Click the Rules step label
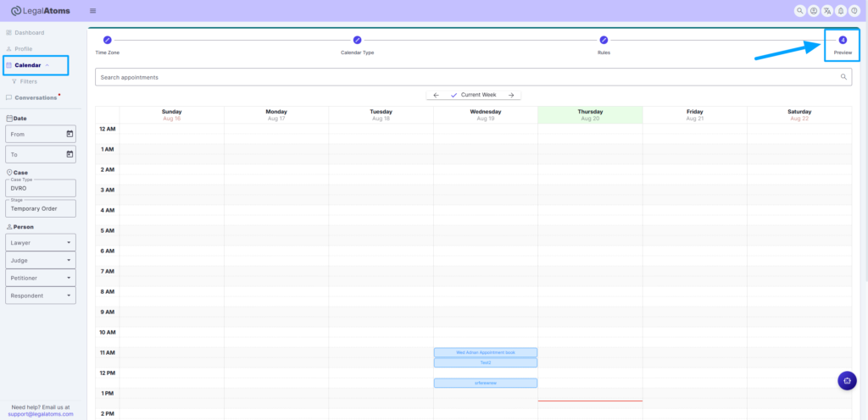 pos(604,52)
